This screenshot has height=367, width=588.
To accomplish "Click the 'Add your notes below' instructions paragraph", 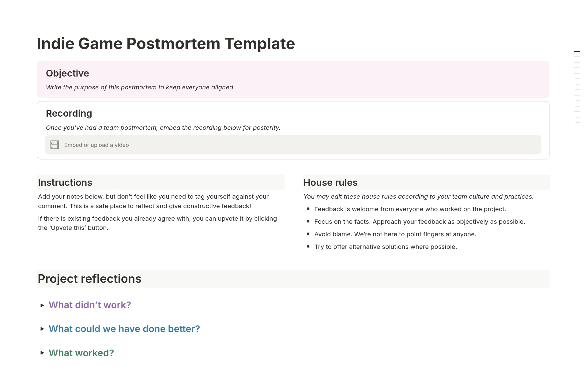I will 153,201.
